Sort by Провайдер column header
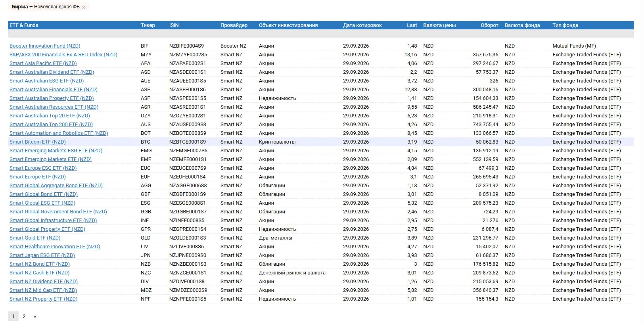Screen dimensions: 644x326 click(234, 25)
